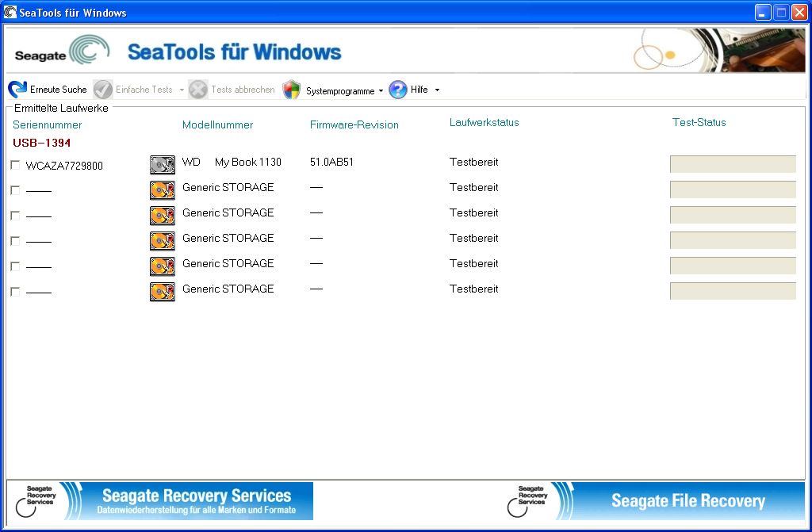Click the Modellnummer column header
The height and width of the screenshot is (532, 812).
[217, 124]
